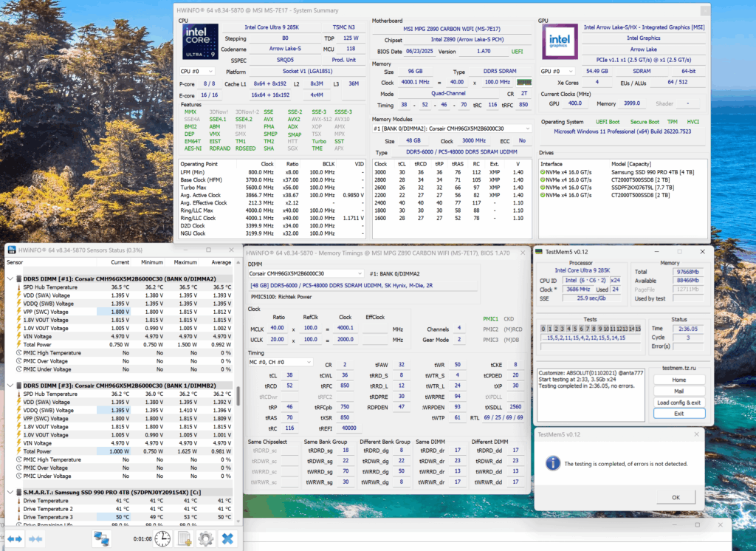Click the Intel Core Ultra 9 285K name field in System Summary

pos(272,27)
